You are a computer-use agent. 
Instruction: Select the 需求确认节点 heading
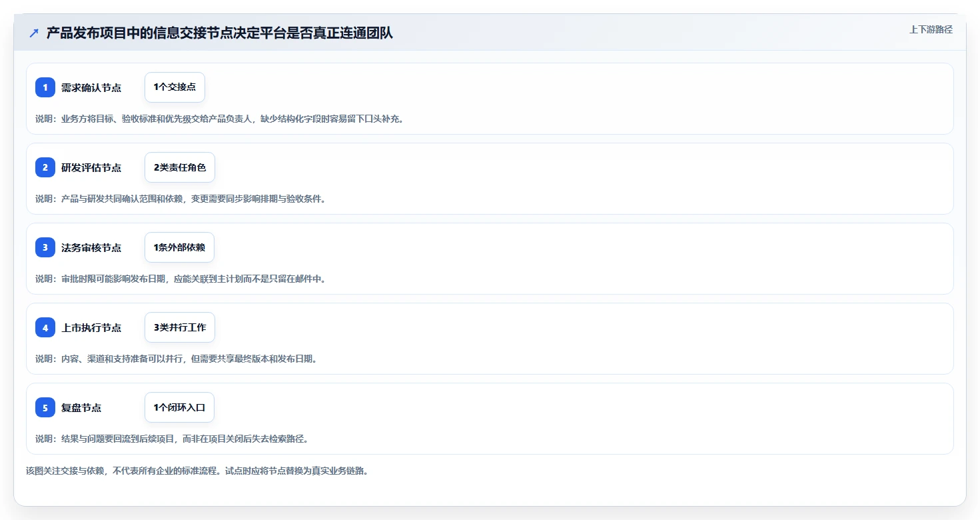coord(91,87)
